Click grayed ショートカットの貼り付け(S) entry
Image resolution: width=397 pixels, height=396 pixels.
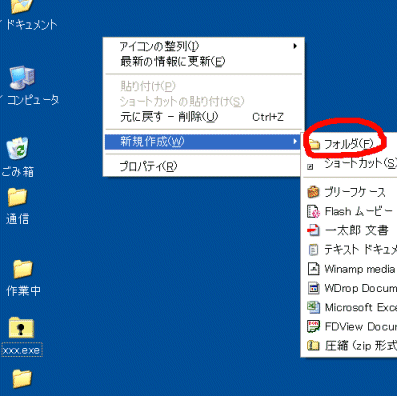point(203,101)
